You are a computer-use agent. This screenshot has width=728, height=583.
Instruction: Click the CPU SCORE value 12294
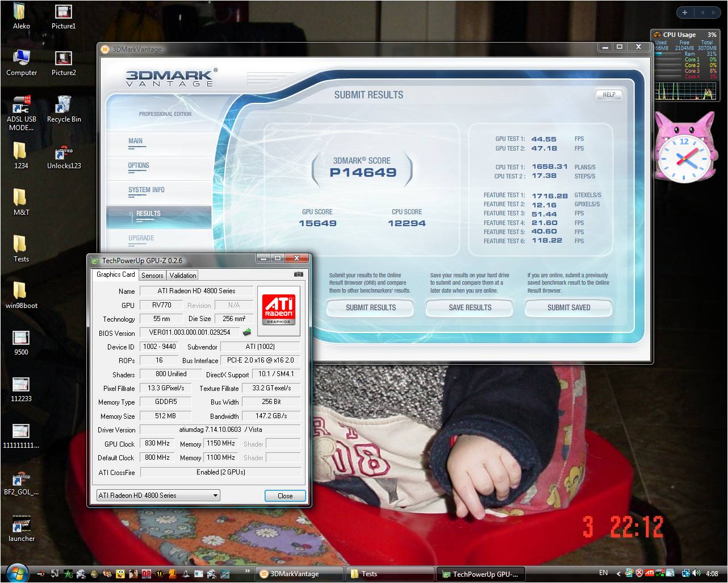click(407, 223)
